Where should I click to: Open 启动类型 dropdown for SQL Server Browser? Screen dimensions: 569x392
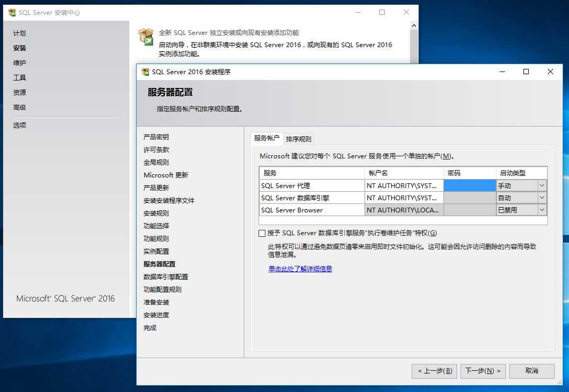pos(542,209)
